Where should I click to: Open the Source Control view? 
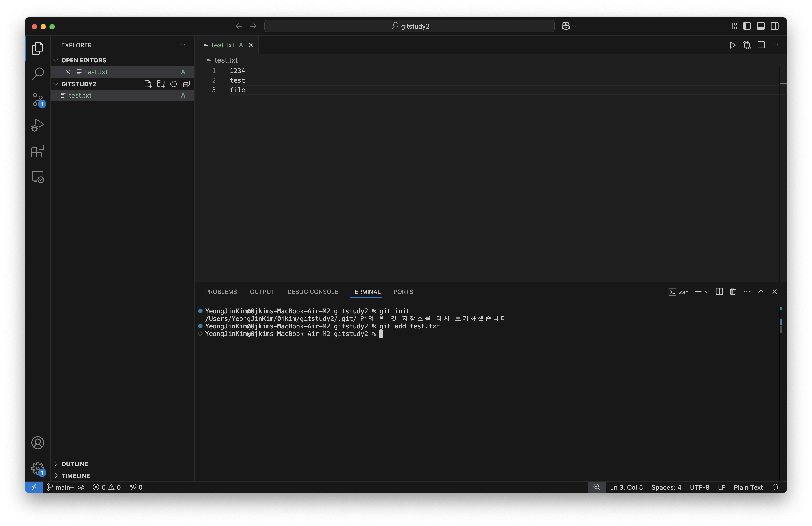tap(37, 100)
